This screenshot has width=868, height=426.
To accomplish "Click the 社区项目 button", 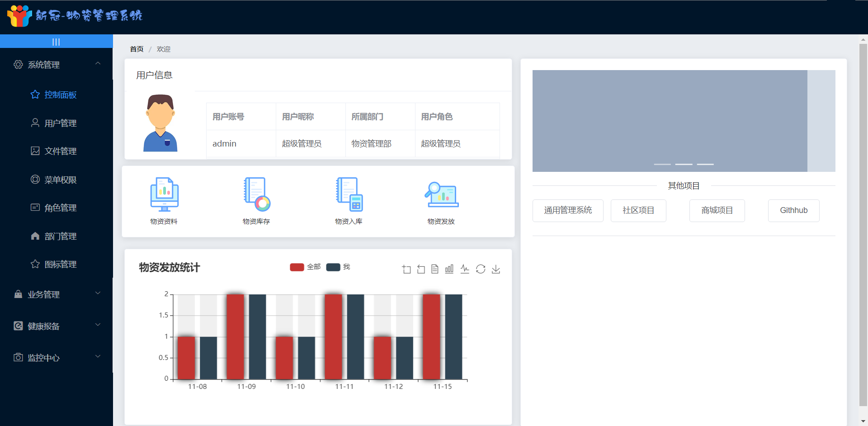I will coord(638,210).
